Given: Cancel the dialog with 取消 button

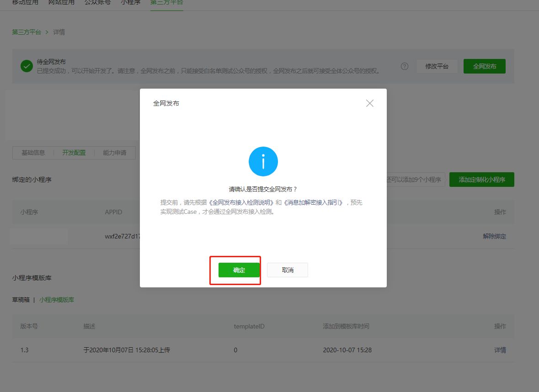Looking at the screenshot, I should click(288, 270).
